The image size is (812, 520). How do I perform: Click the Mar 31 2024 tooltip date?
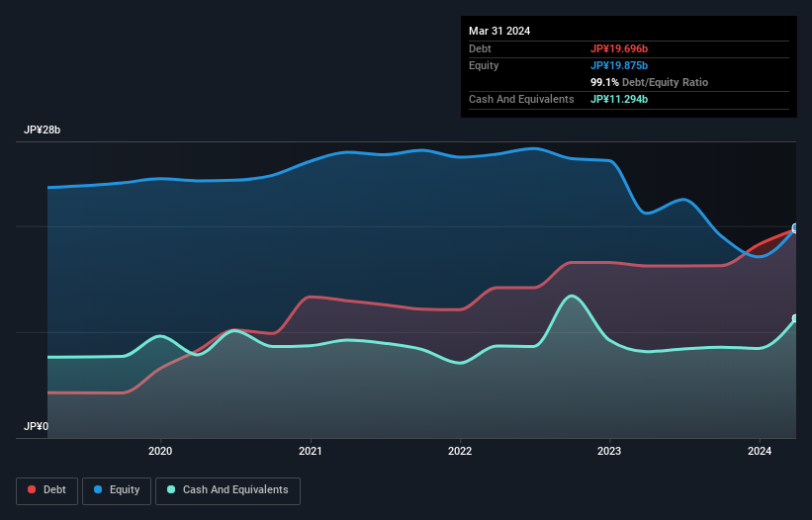coord(499,31)
